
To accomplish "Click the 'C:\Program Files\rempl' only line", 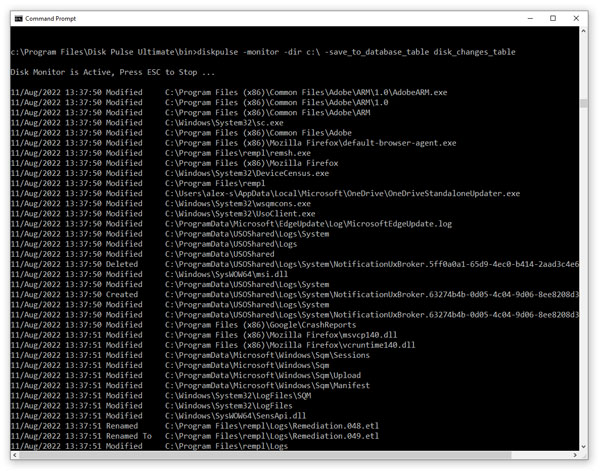I will click(138, 183).
